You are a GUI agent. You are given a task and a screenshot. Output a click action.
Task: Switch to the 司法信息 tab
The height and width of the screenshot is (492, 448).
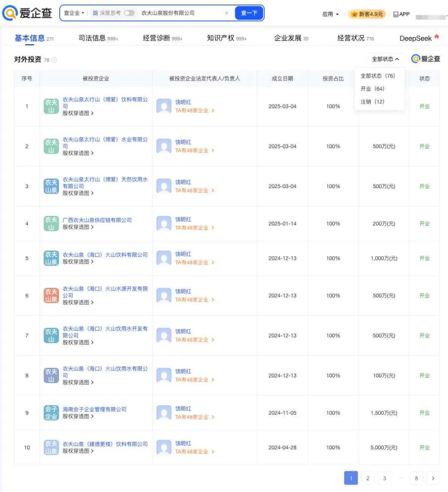98,38
